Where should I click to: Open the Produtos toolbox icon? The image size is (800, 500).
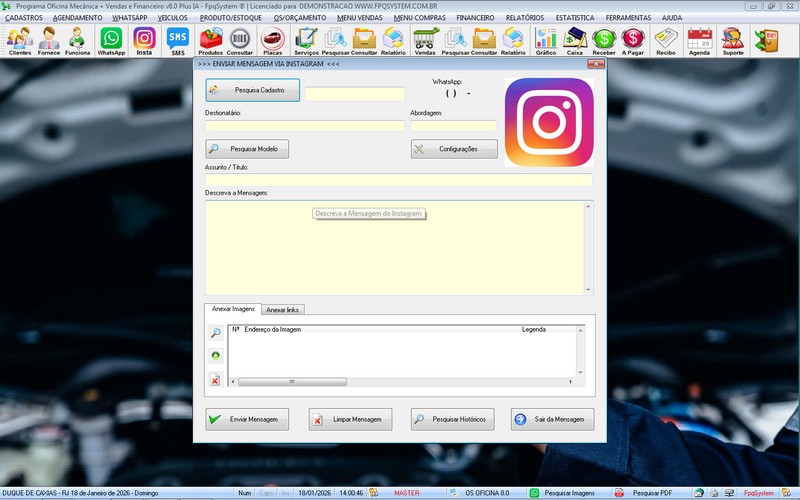[x=211, y=41]
